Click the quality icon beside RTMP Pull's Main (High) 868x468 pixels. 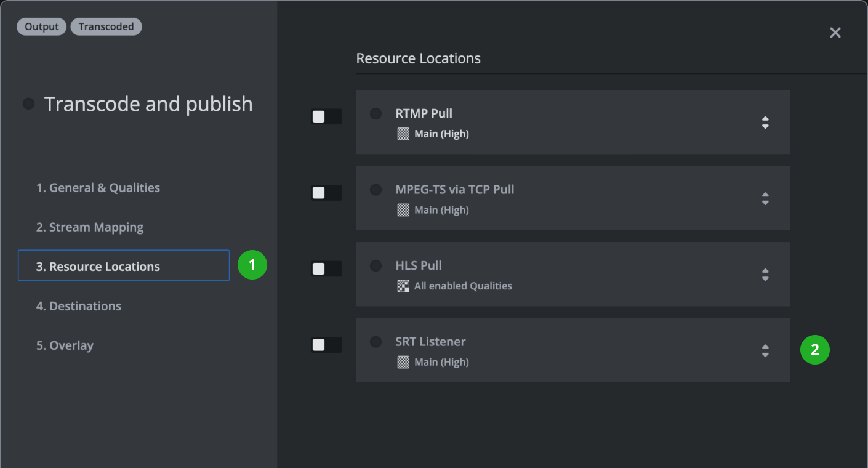coord(403,133)
